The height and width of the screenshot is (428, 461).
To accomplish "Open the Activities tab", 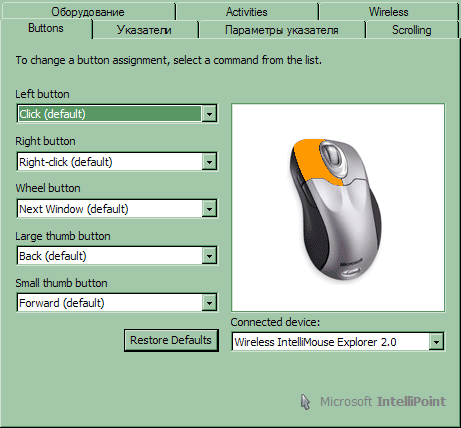I will (x=247, y=12).
